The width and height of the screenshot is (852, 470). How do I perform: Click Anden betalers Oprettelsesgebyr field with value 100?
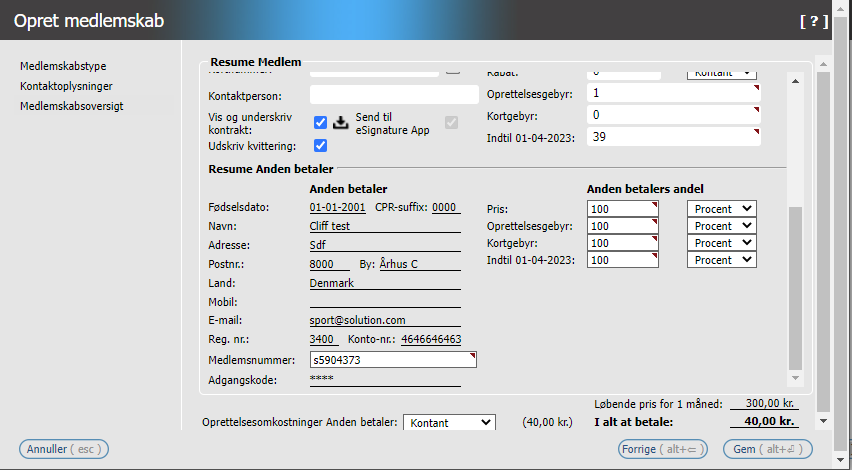(623, 225)
